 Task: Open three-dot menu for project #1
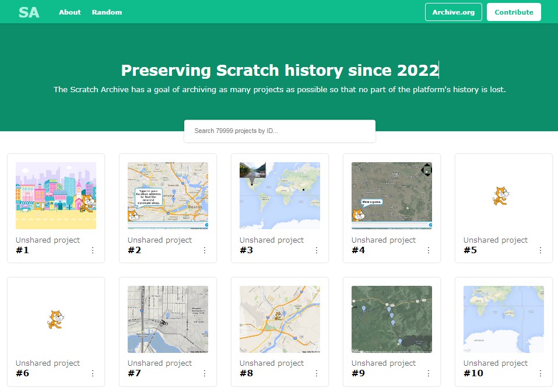coord(93,250)
